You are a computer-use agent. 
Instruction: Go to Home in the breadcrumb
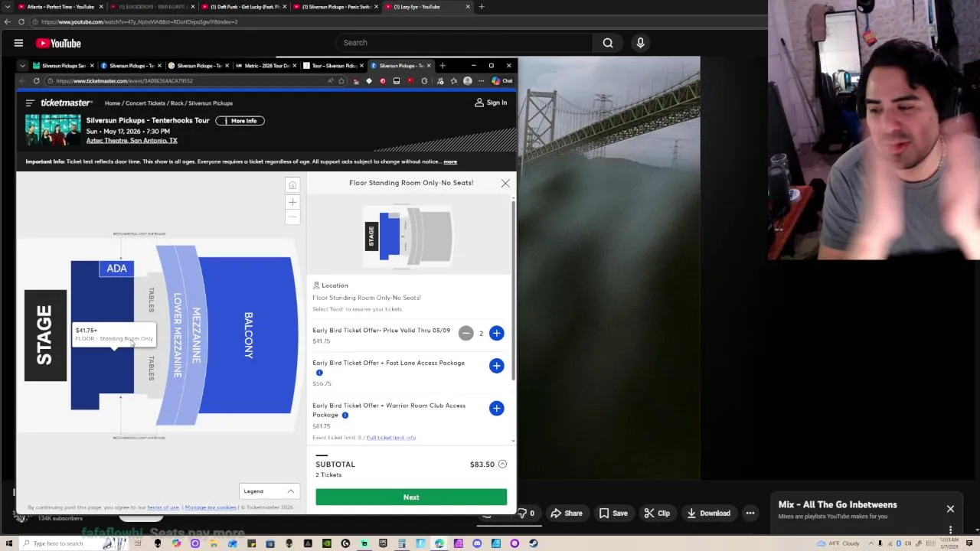tap(113, 103)
